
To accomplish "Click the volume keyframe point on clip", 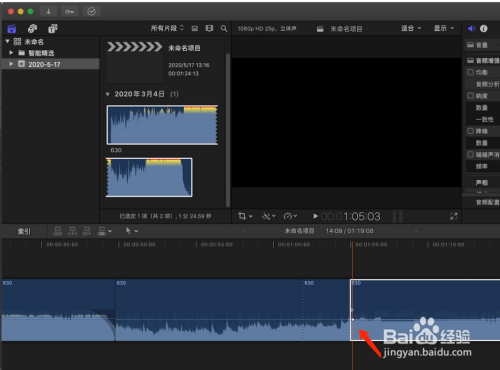I will [353, 320].
